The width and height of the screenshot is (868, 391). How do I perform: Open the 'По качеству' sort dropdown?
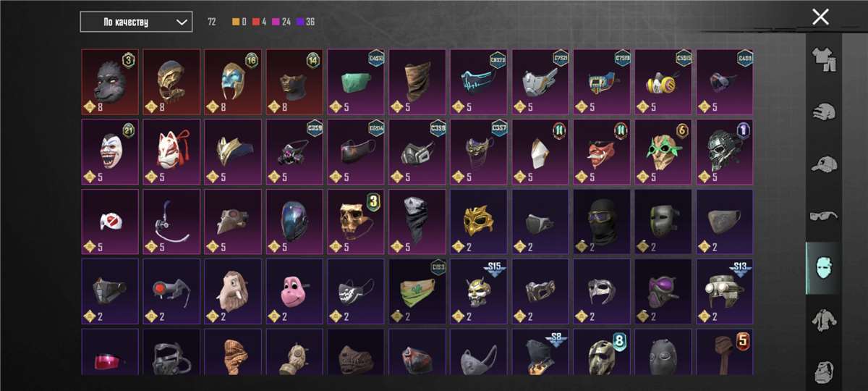click(x=136, y=22)
